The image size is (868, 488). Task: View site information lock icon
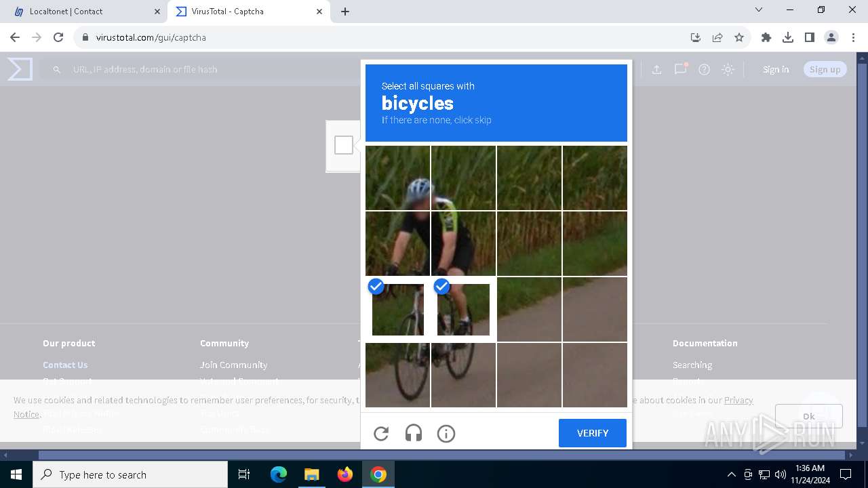click(x=85, y=37)
